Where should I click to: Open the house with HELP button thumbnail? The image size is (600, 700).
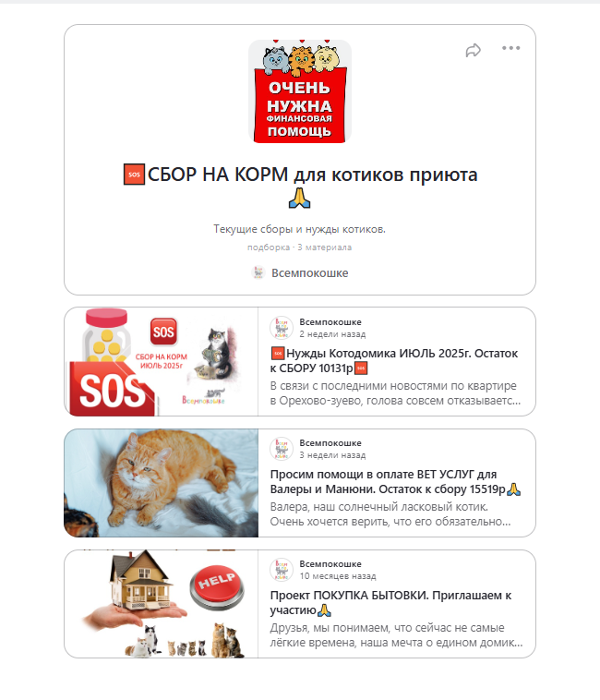161,604
